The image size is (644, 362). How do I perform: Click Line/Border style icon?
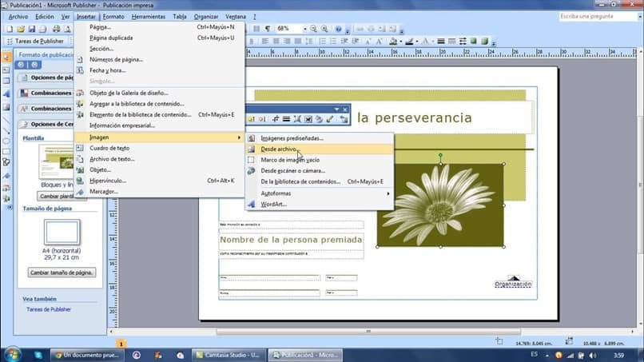[x=441, y=41]
